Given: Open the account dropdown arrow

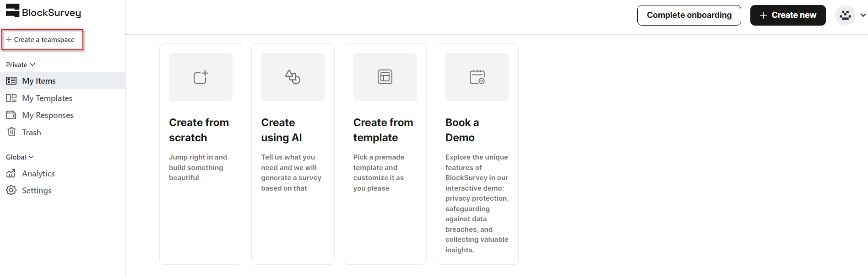Looking at the screenshot, I should [863, 15].
